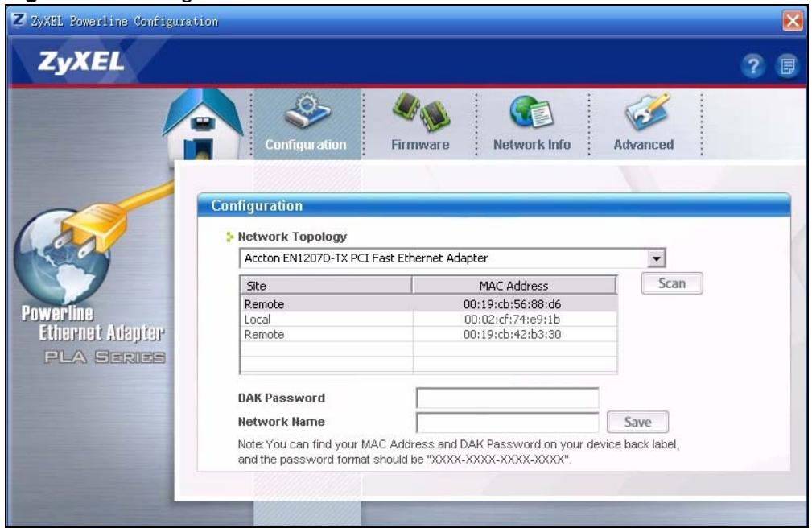
Task: Expand the network adapter dropdown arrow
Action: [656, 258]
